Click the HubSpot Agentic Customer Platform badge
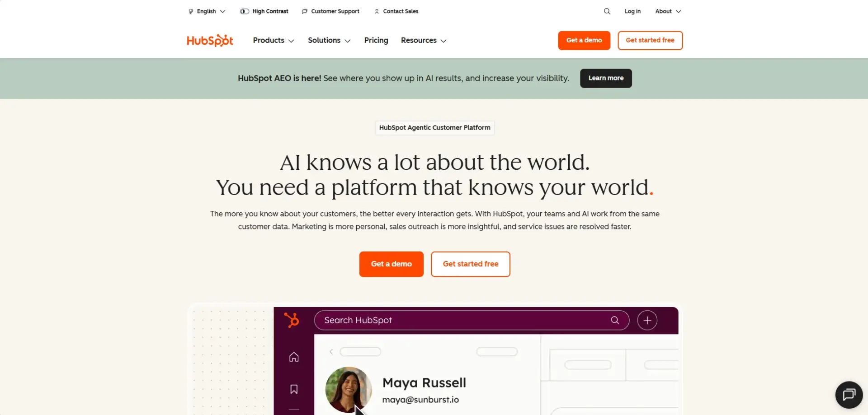 coord(434,128)
